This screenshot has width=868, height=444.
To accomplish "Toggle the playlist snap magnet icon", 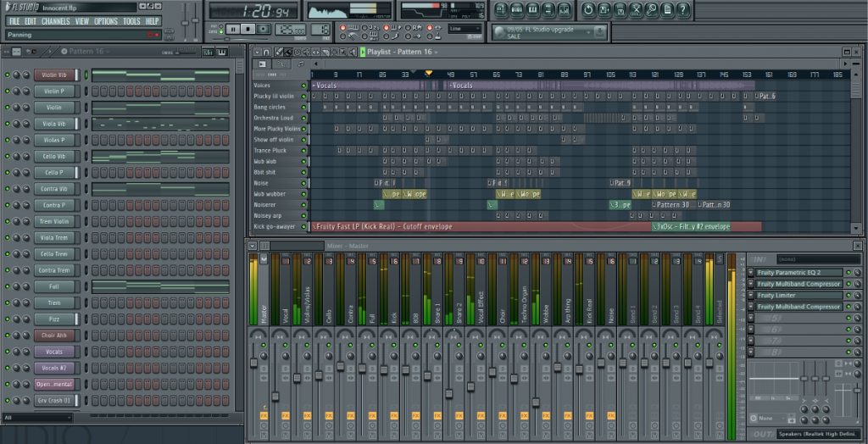I will tap(265, 52).
